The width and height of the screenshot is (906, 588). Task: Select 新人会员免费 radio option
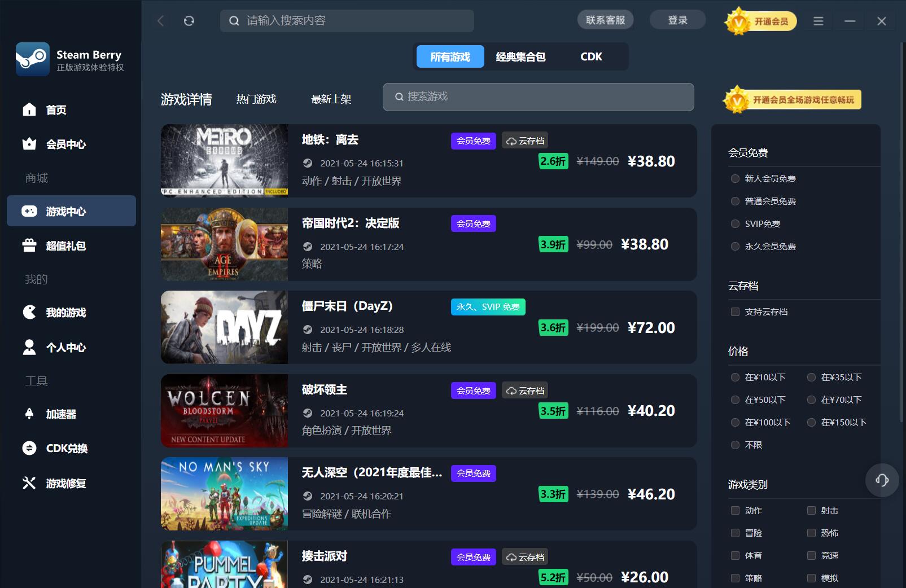pos(735,178)
